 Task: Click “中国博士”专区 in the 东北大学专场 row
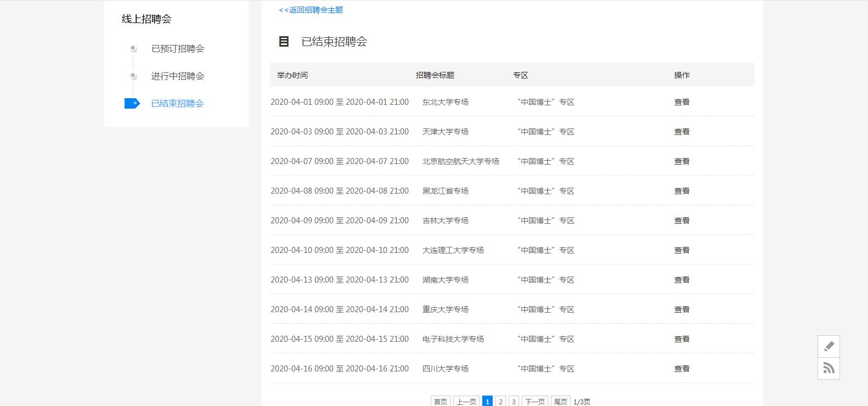point(545,102)
